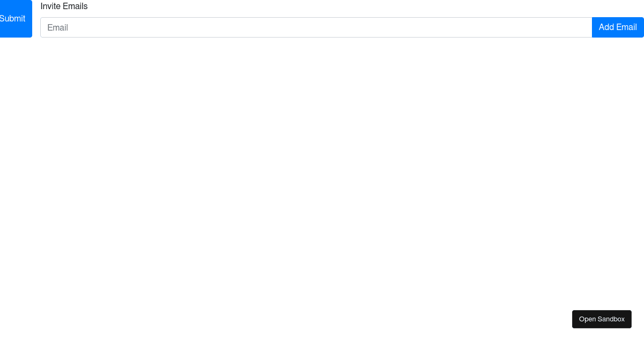Place cursor in Invite Emails text field
This screenshot has height=338, width=644.
316,27
